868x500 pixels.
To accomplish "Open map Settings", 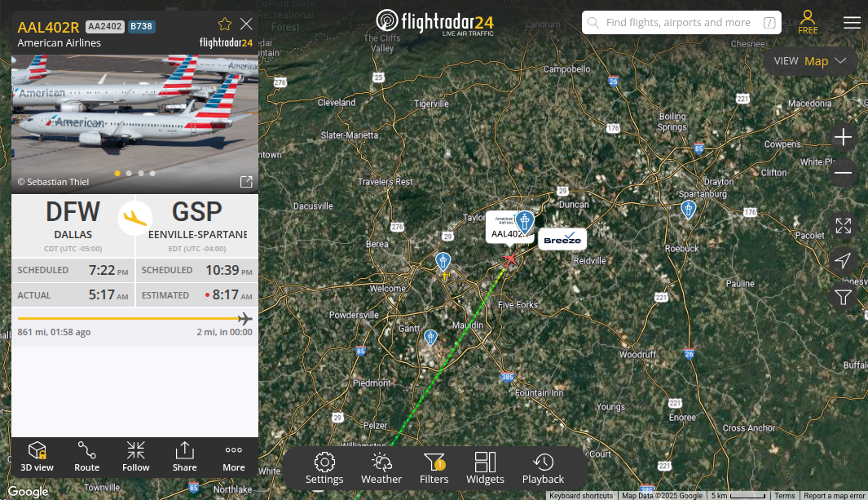I will click(324, 468).
